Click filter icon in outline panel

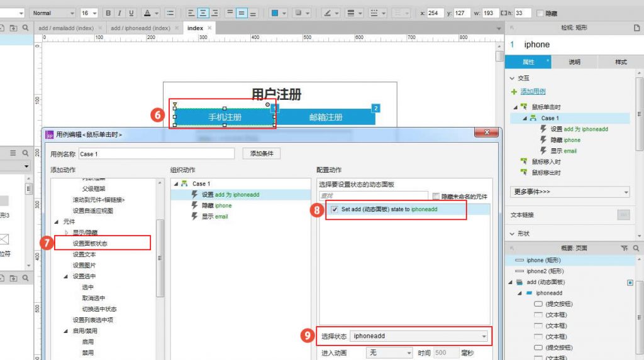625,248
